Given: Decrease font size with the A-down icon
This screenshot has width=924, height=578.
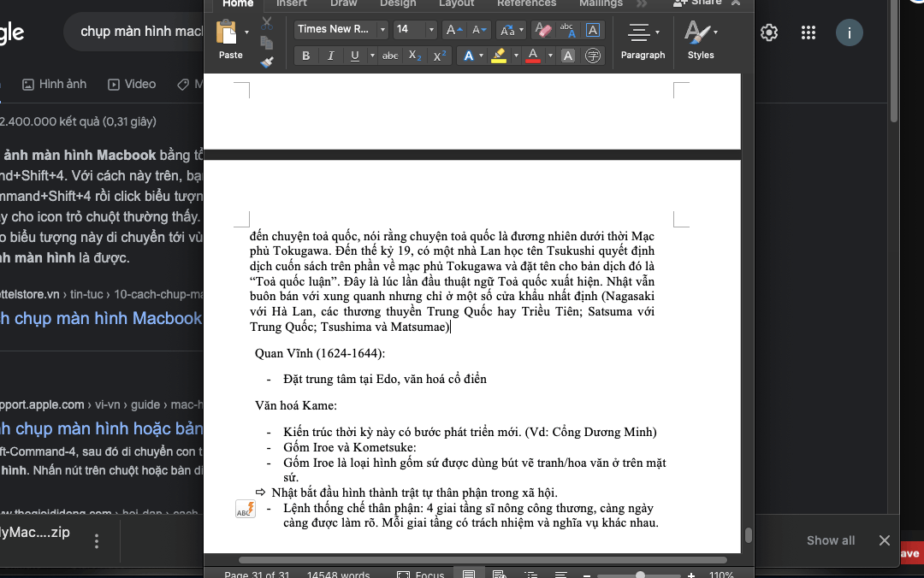Looking at the screenshot, I should pyautogui.click(x=479, y=29).
